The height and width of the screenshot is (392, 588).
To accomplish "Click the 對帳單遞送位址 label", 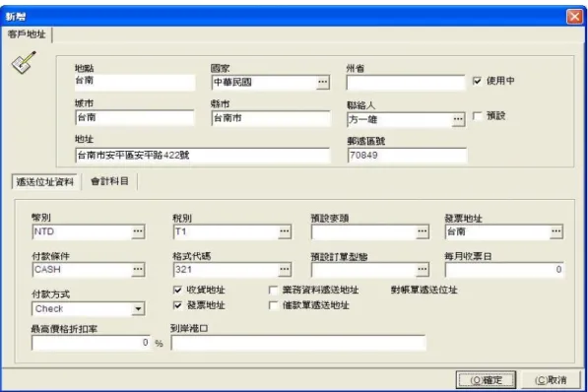I will pos(425,290).
